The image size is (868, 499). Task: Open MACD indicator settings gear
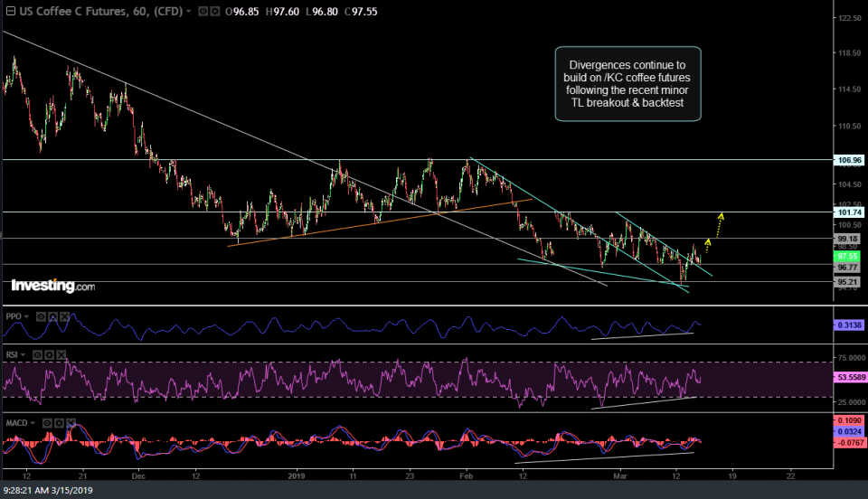point(59,422)
